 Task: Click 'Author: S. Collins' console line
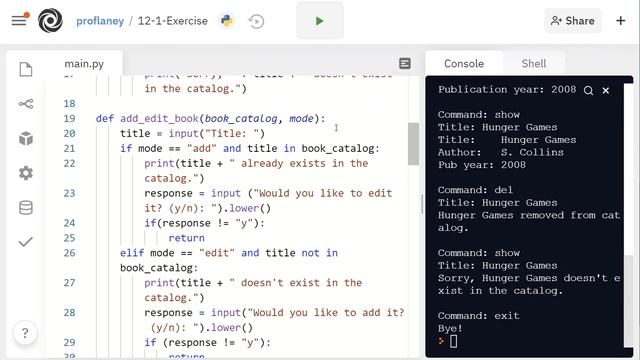pos(500,153)
